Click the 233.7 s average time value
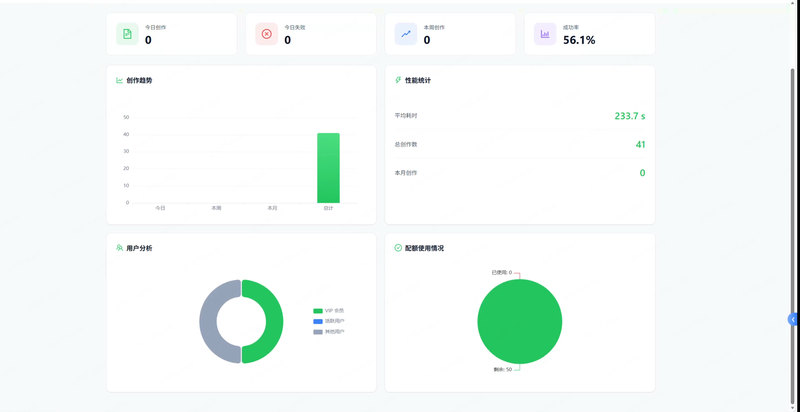 point(630,116)
